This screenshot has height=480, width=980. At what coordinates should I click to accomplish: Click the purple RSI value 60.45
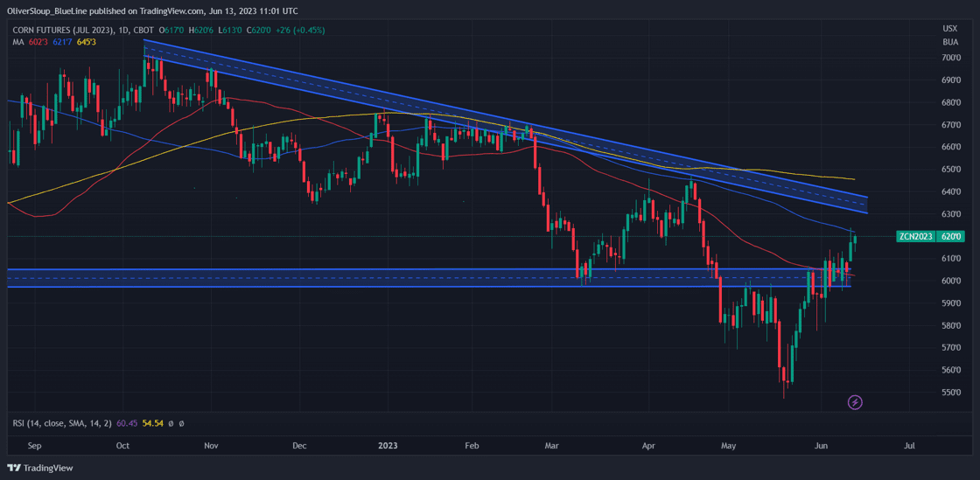127,423
